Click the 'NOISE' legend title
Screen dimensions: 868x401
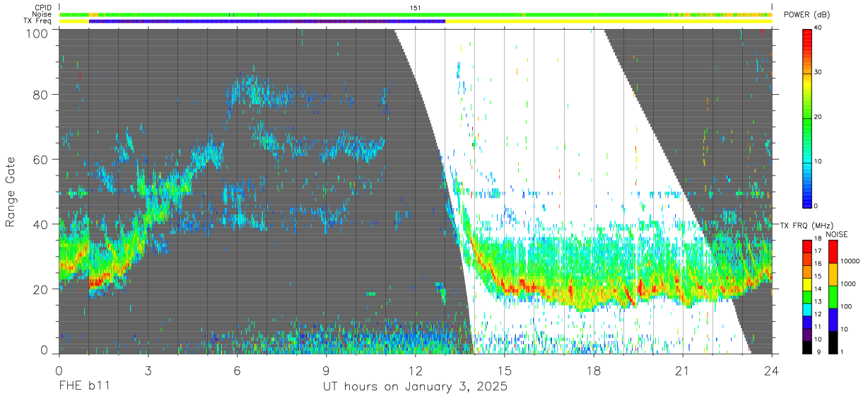(836, 234)
